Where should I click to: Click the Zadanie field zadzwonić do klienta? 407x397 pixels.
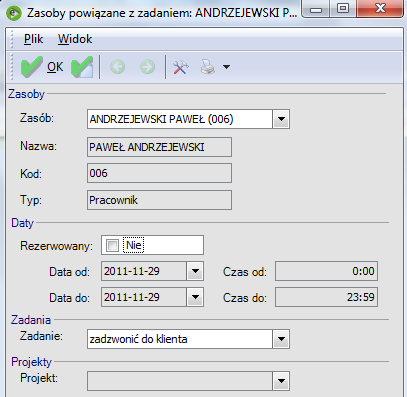click(180, 339)
